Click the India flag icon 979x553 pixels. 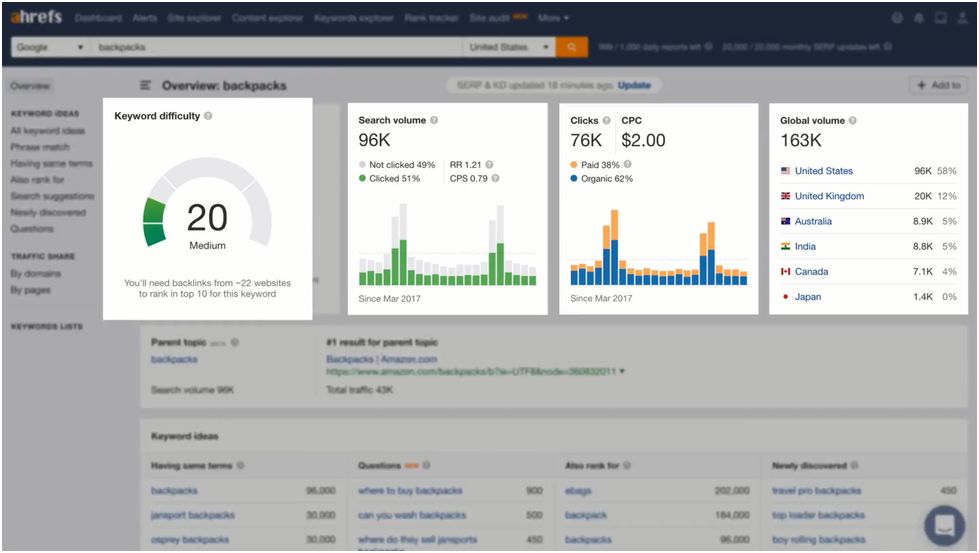tap(785, 247)
